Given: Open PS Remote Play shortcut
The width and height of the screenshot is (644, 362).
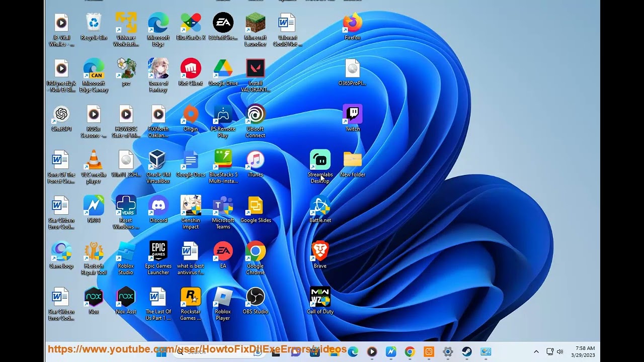Looking at the screenshot, I should pyautogui.click(x=223, y=122).
